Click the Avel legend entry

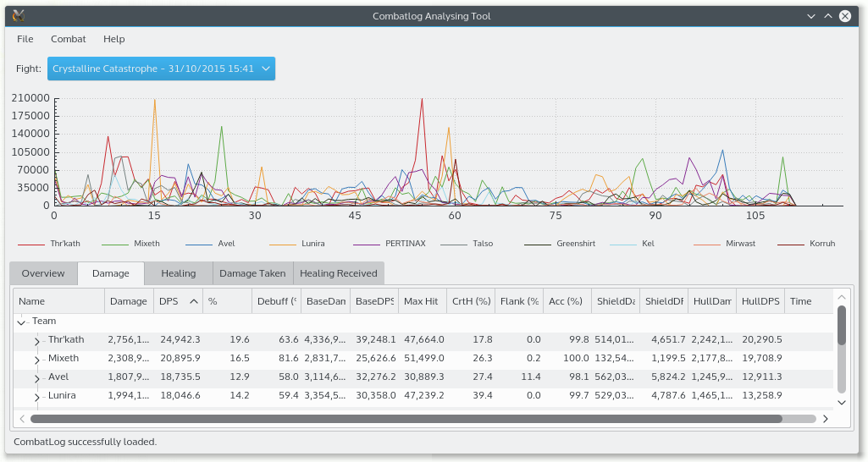pos(210,244)
